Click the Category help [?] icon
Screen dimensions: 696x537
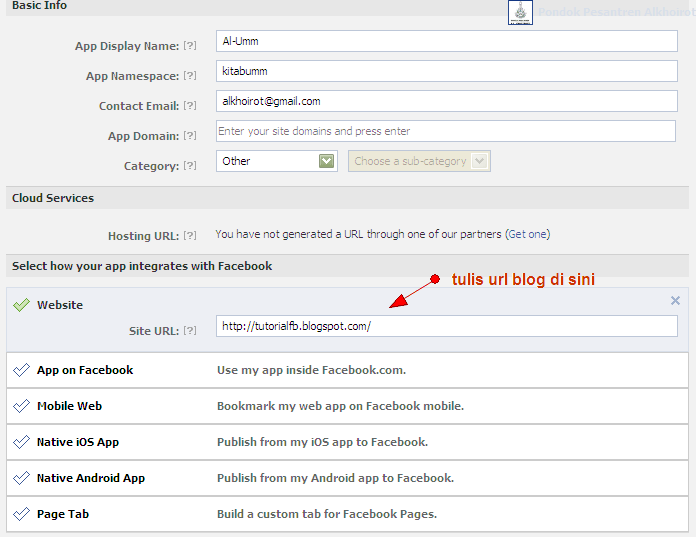click(190, 166)
